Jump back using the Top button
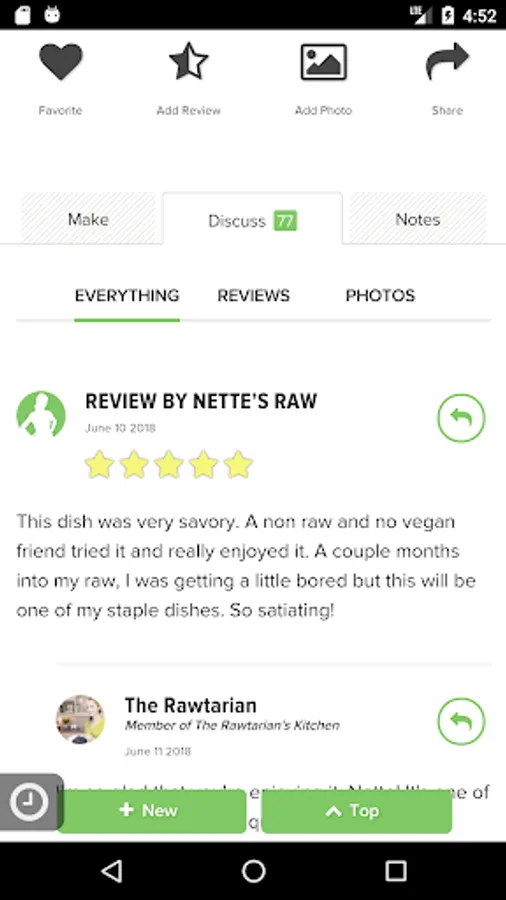This screenshot has width=506, height=900. pos(357,811)
